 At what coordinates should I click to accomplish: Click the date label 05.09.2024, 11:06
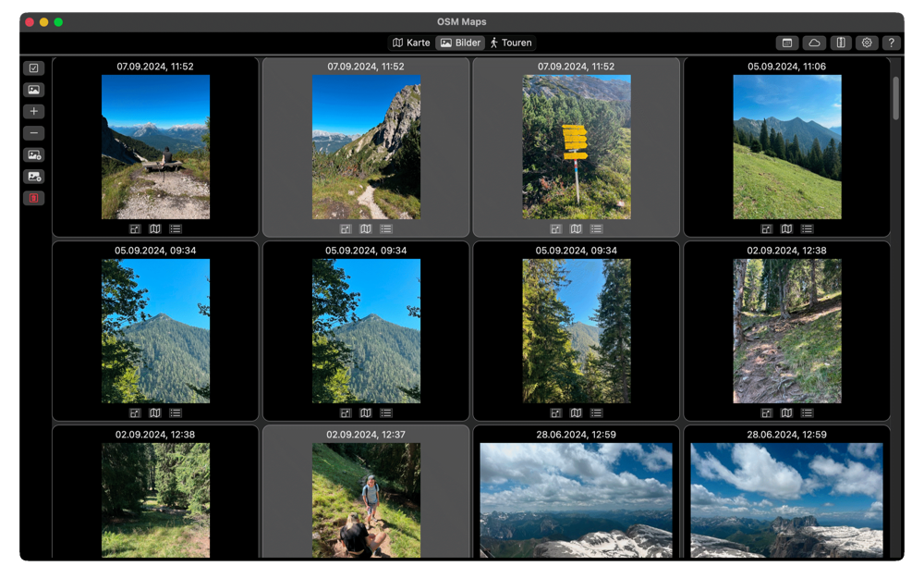[786, 66]
